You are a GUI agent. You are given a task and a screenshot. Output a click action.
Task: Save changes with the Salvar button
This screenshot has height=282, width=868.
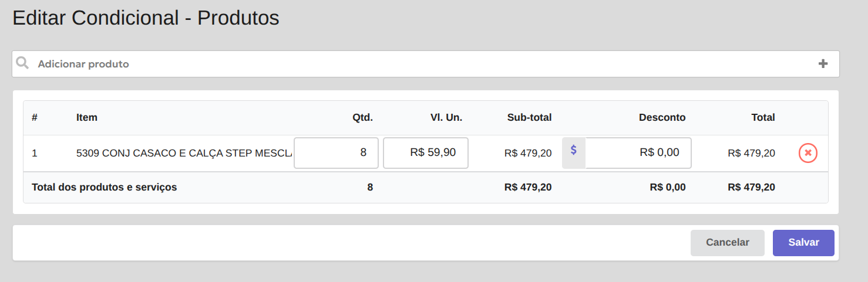[x=803, y=243]
